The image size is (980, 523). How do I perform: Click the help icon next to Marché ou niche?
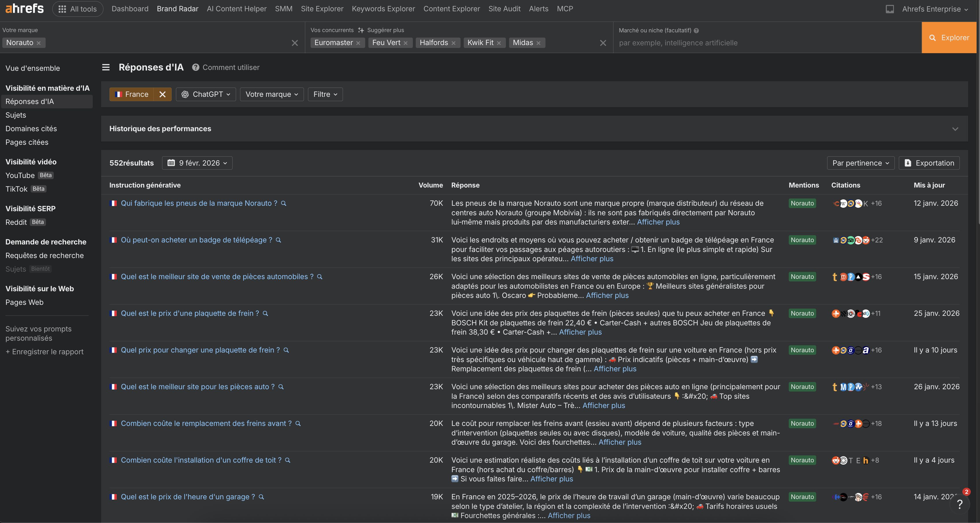pyautogui.click(x=697, y=30)
